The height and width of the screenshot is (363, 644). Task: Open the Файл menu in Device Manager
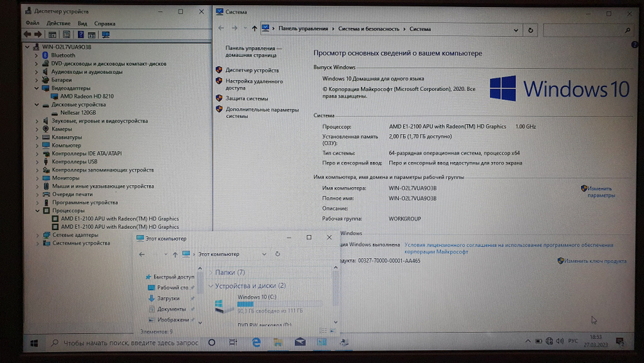[x=32, y=23]
